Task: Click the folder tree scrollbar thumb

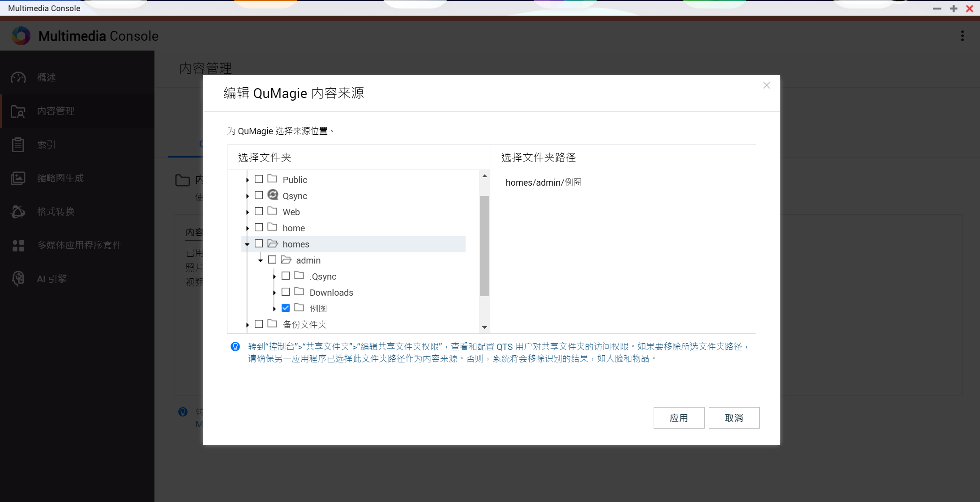Action: click(x=484, y=246)
